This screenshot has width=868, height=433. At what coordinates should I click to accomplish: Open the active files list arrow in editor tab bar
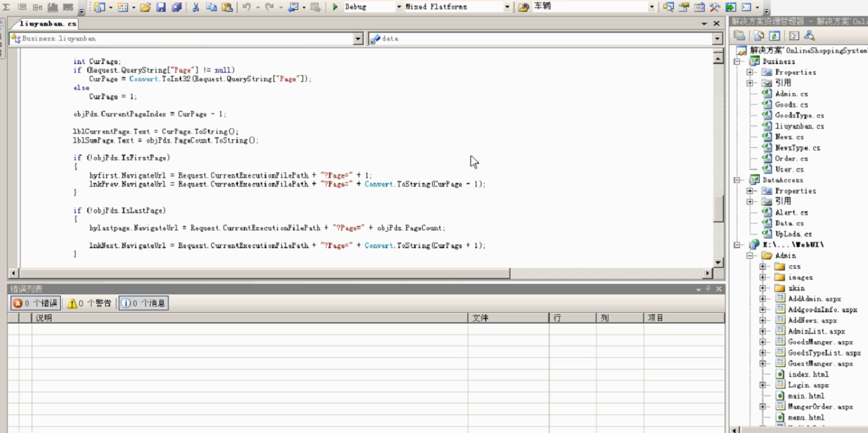[x=705, y=24]
